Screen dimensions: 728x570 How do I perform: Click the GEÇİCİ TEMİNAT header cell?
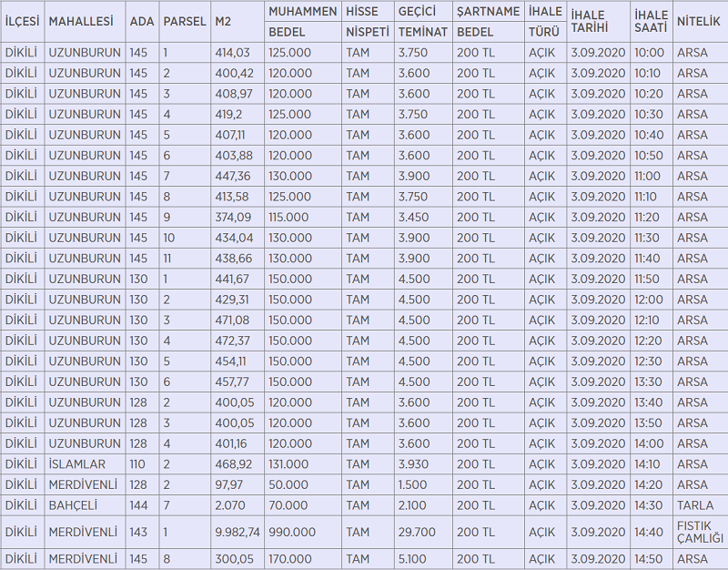(422, 21)
